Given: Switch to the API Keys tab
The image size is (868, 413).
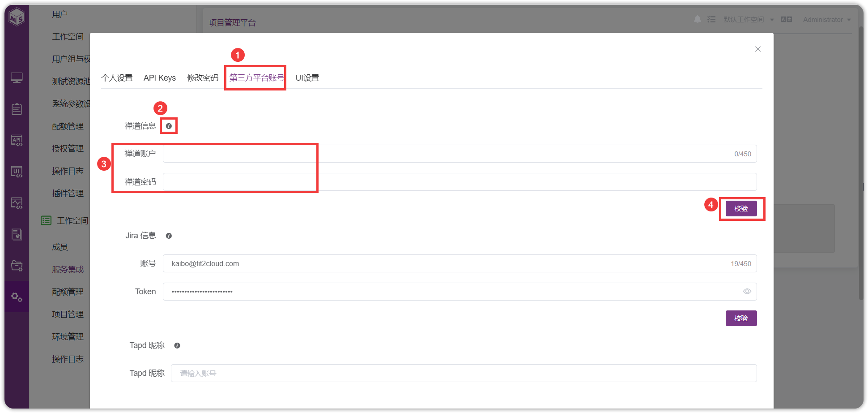Looking at the screenshot, I should coord(160,78).
